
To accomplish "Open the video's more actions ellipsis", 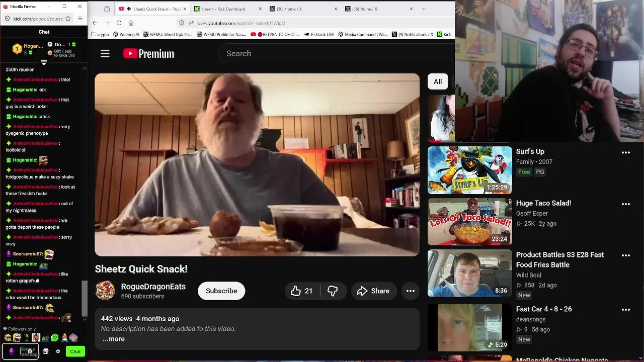I will pyautogui.click(x=411, y=291).
